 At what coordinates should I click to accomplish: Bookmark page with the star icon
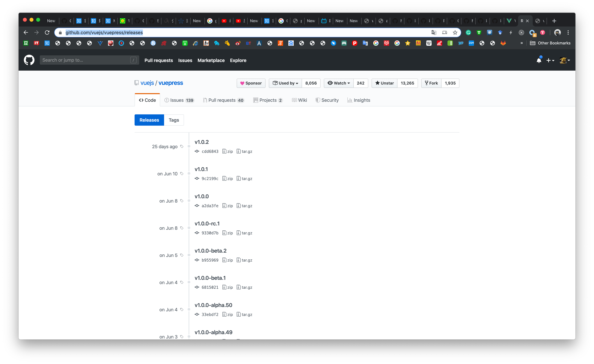pyautogui.click(x=455, y=32)
